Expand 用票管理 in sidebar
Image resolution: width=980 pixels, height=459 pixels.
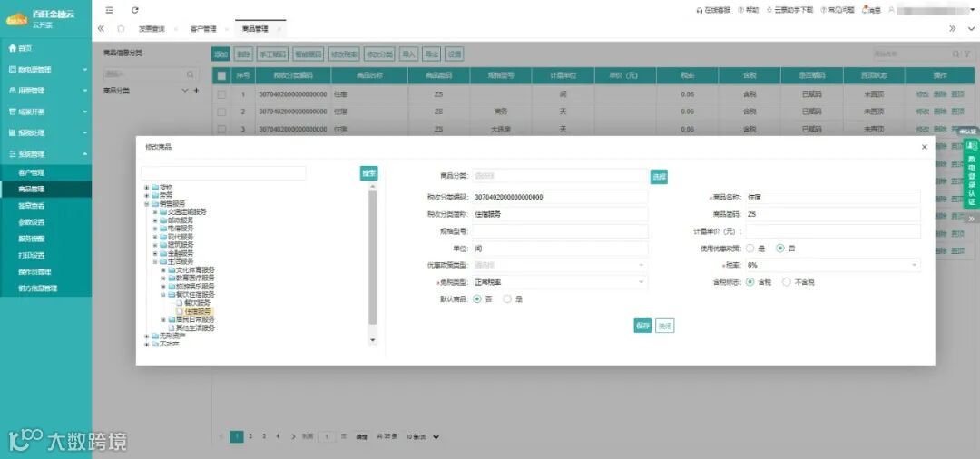click(x=45, y=91)
